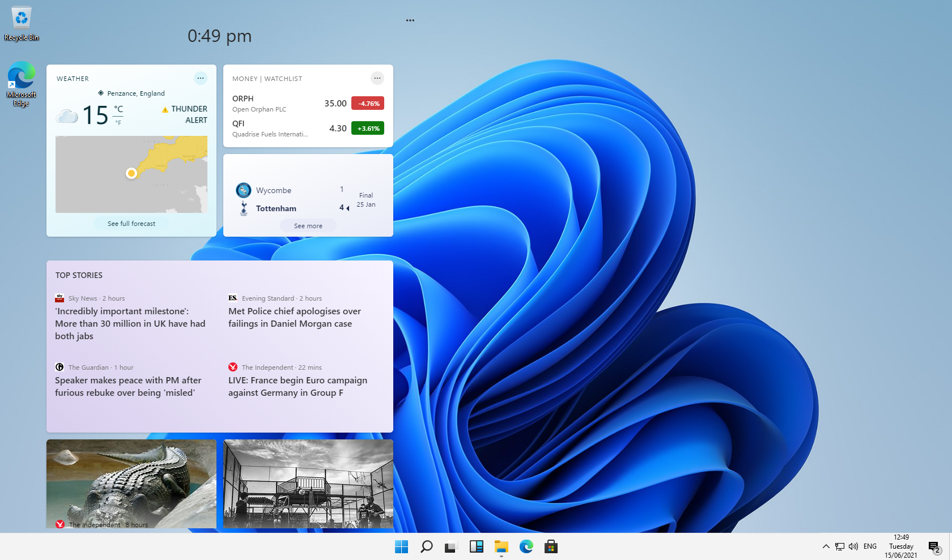Open Money Watchlist widget options menu
Image resolution: width=952 pixels, height=560 pixels.
pos(377,78)
